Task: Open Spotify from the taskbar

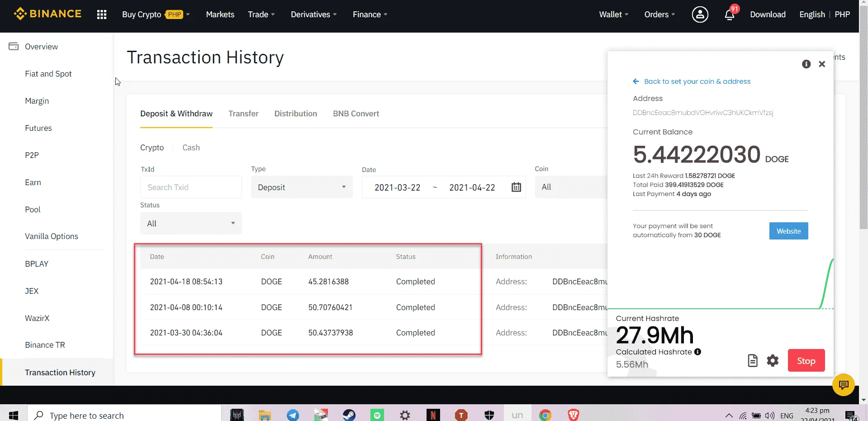Action: (377, 415)
